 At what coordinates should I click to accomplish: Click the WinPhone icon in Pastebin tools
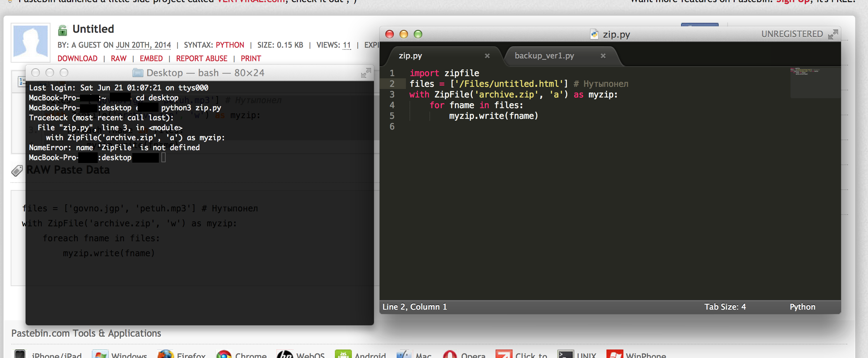(615, 354)
